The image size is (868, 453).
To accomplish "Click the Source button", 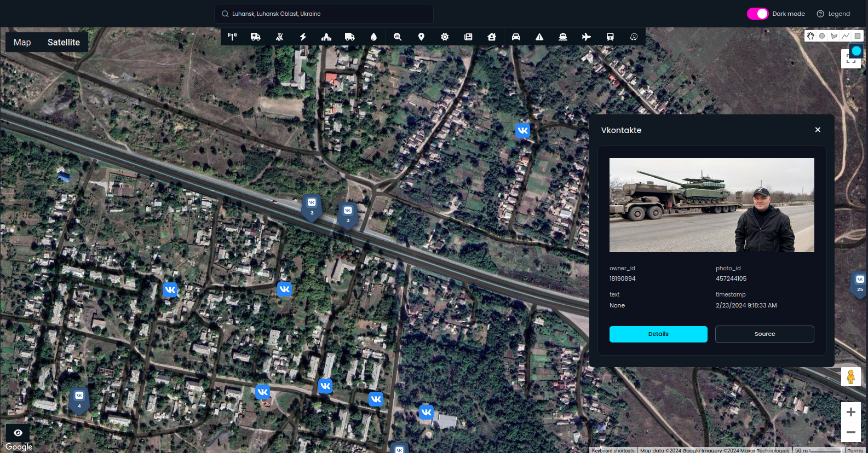I will [764, 334].
